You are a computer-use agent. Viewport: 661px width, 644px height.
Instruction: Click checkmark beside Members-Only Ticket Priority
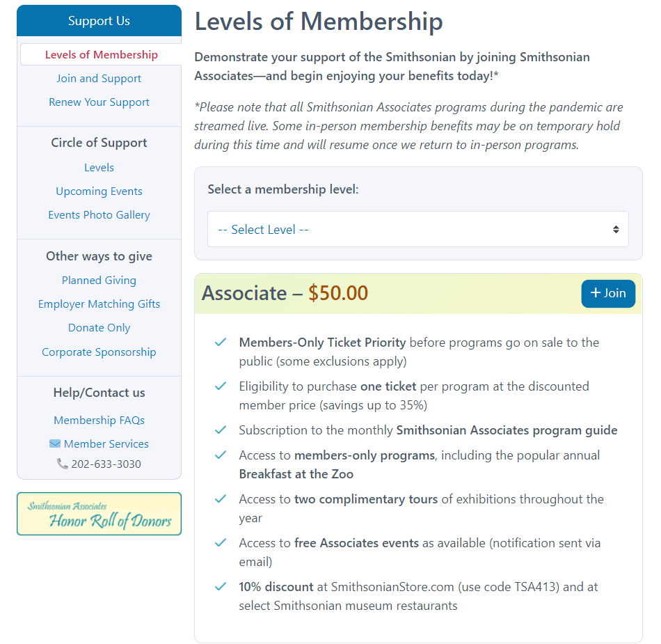[x=221, y=343]
